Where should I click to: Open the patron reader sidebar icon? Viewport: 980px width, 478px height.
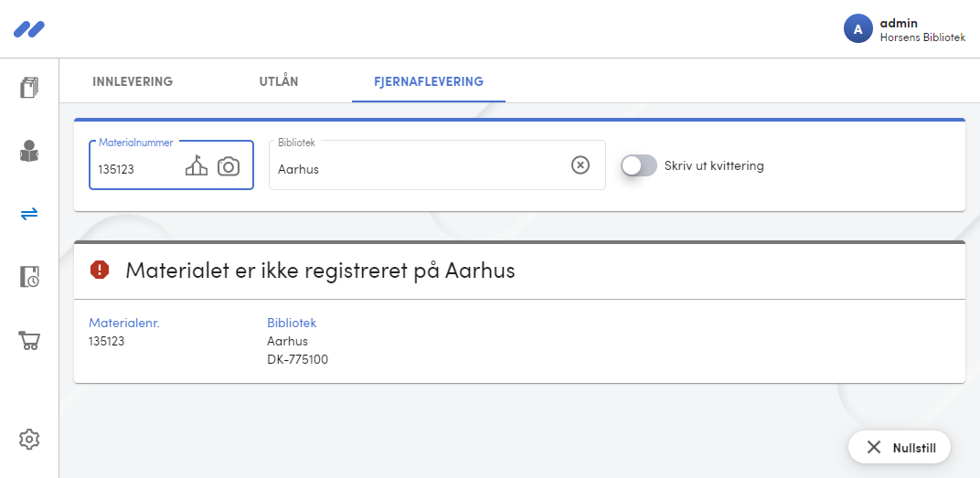pos(29,151)
